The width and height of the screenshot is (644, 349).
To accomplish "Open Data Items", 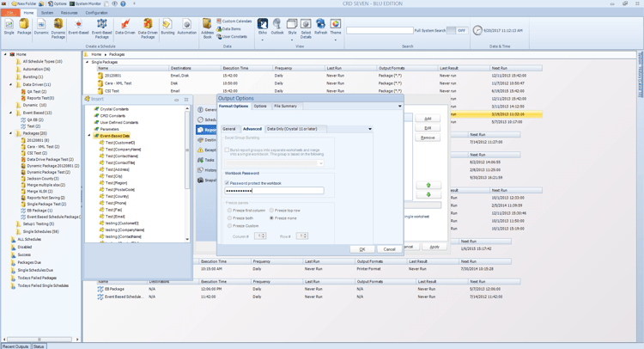I will click(x=228, y=28).
